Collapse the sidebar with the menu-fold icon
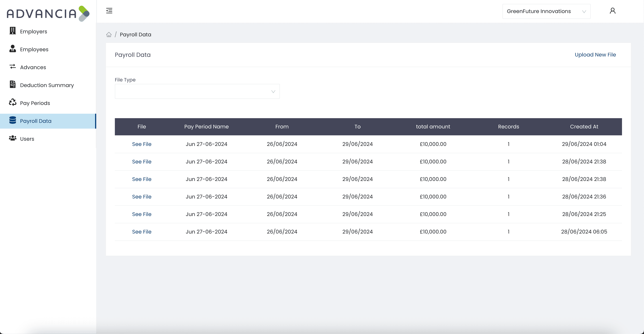 pyautogui.click(x=109, y=11)
